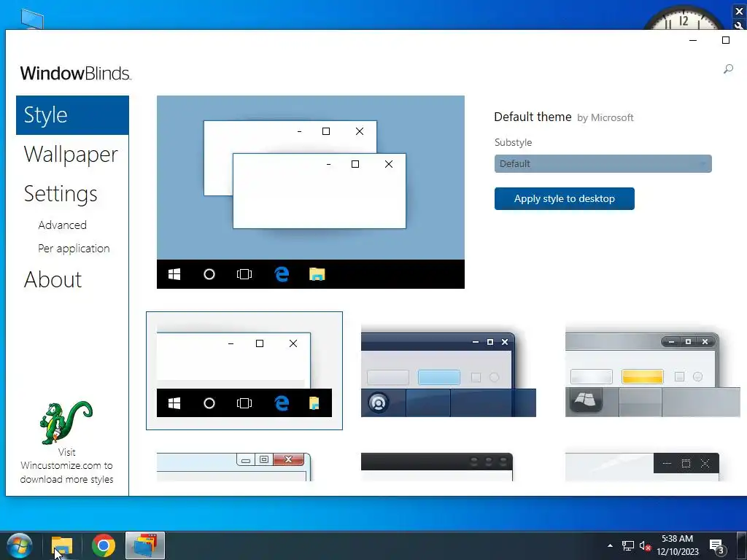747x560 pixels.
Task: Minimize the WindowBlinds window
Action: [693, 41]
